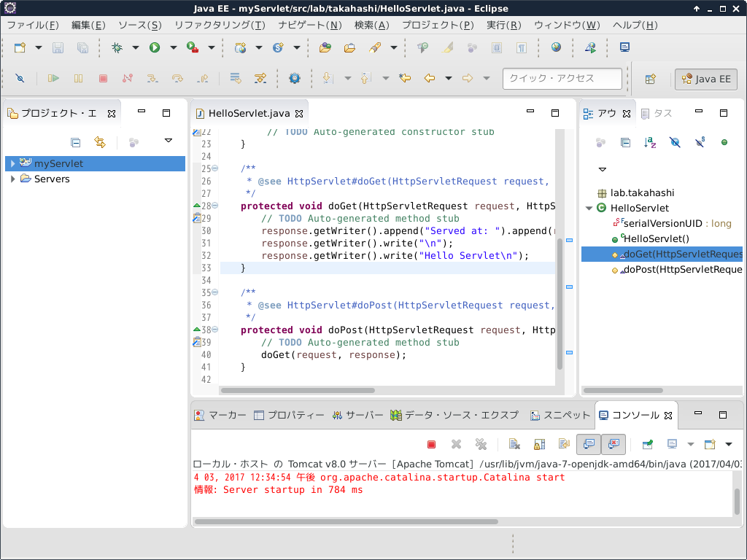This screenshot has height=560, width=747.
Task: Click blue overview ruler marker for doPost
Action: pos(569,353)
